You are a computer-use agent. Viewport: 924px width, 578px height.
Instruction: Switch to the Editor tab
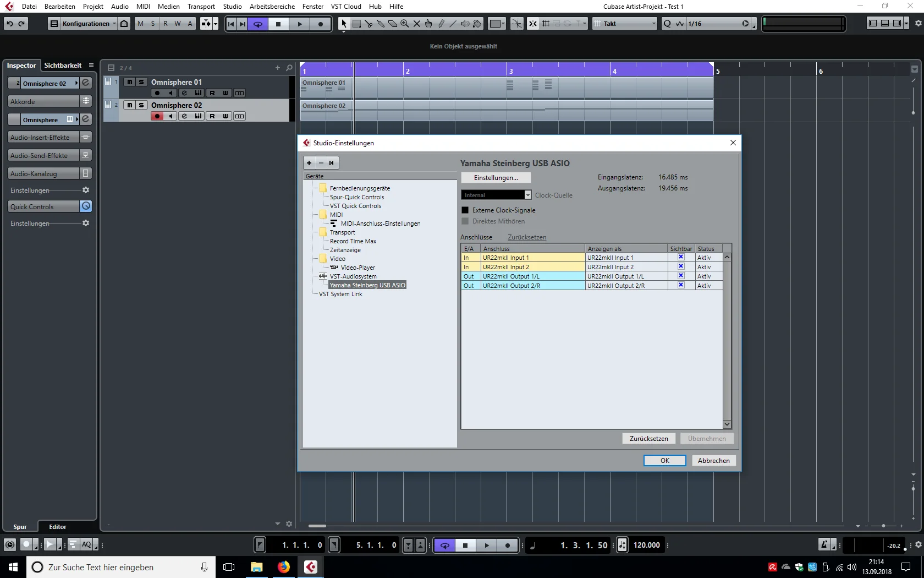pyautogui.click(x=58, y=527)
